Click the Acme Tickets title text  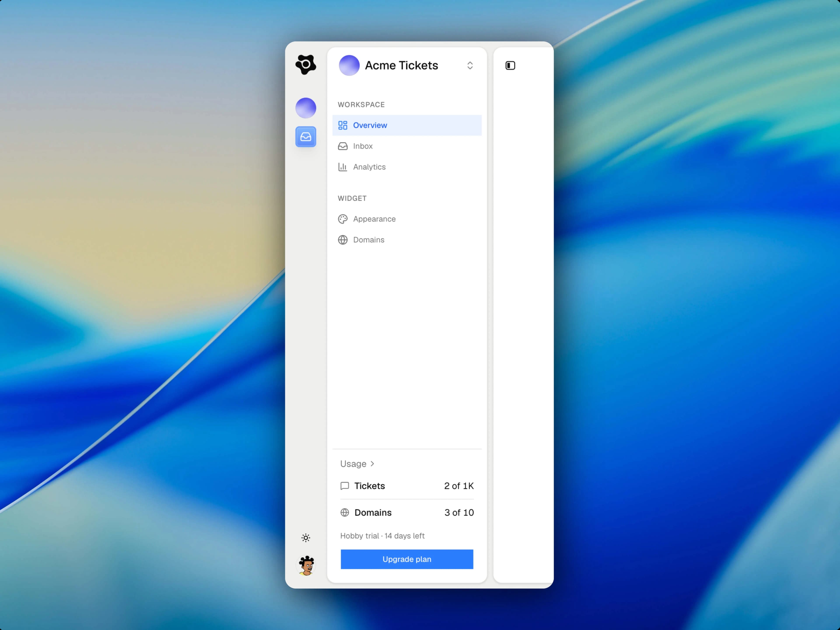[x=401, y=65]
